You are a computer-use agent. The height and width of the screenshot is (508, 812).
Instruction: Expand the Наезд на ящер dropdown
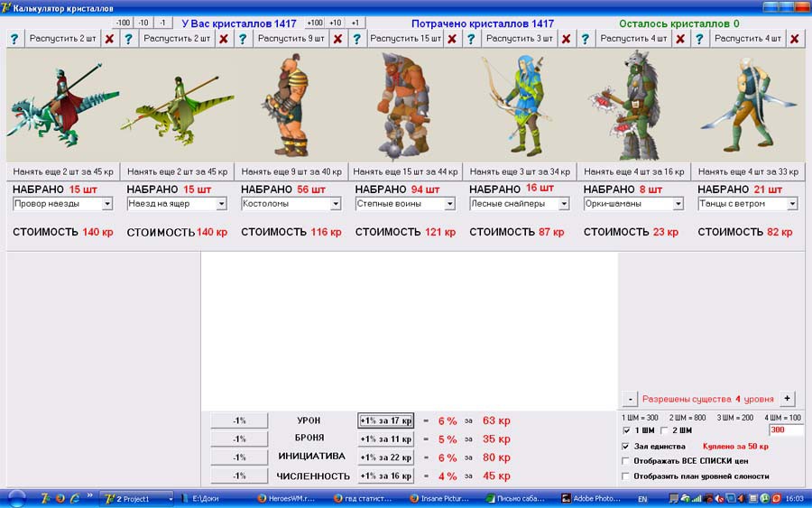pyautogui.click(x=221, y=204)
